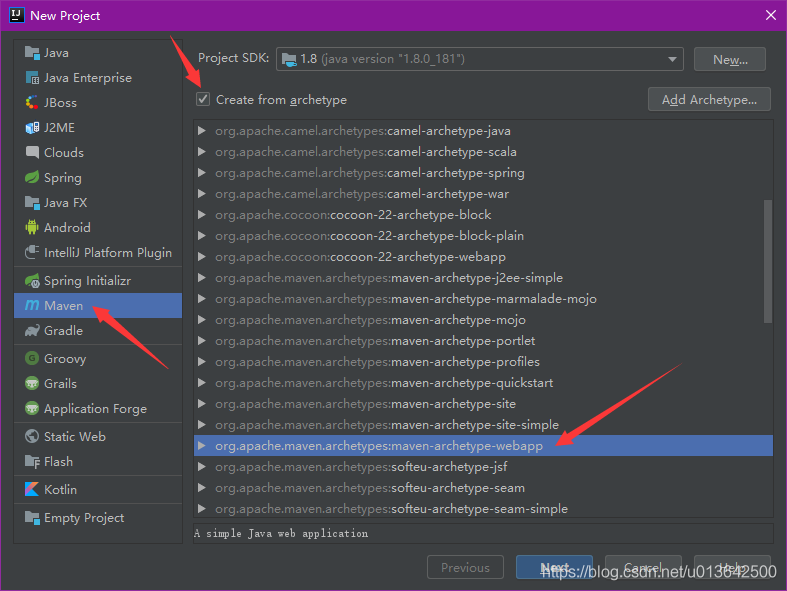The width and height of the screenshot is (787, 591).
Task: Toggle Create from archetype checkbox
Action: (203, 99)
